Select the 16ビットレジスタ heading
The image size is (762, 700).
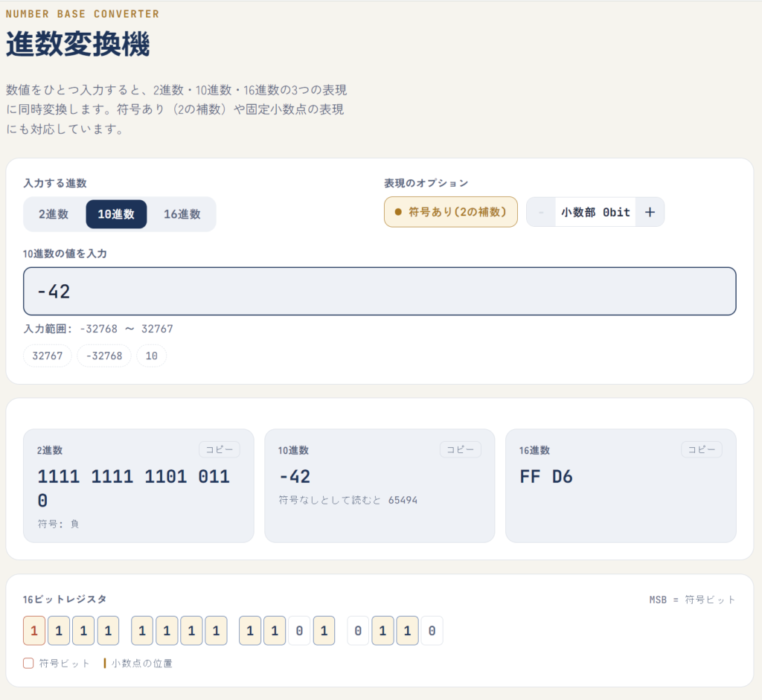65,600
